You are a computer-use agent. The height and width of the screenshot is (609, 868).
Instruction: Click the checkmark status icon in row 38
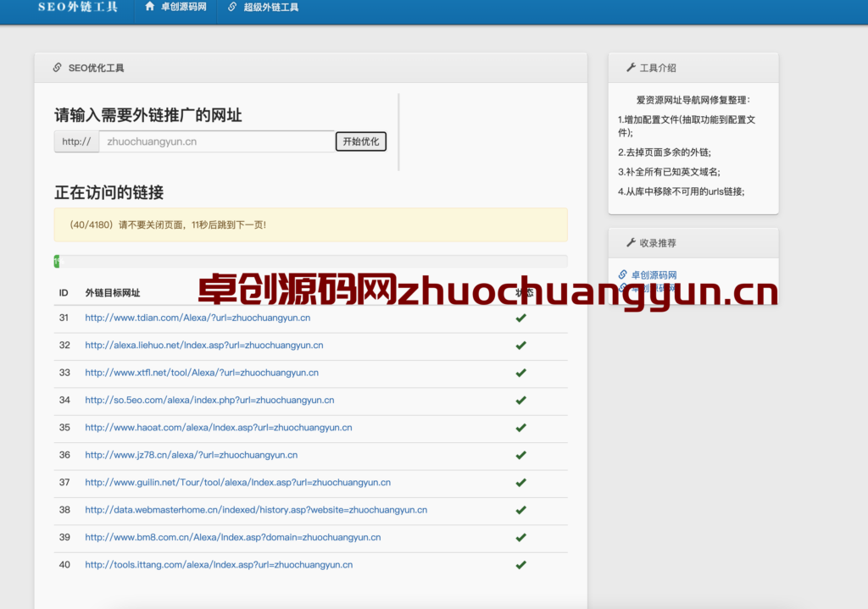coord(521,510)
